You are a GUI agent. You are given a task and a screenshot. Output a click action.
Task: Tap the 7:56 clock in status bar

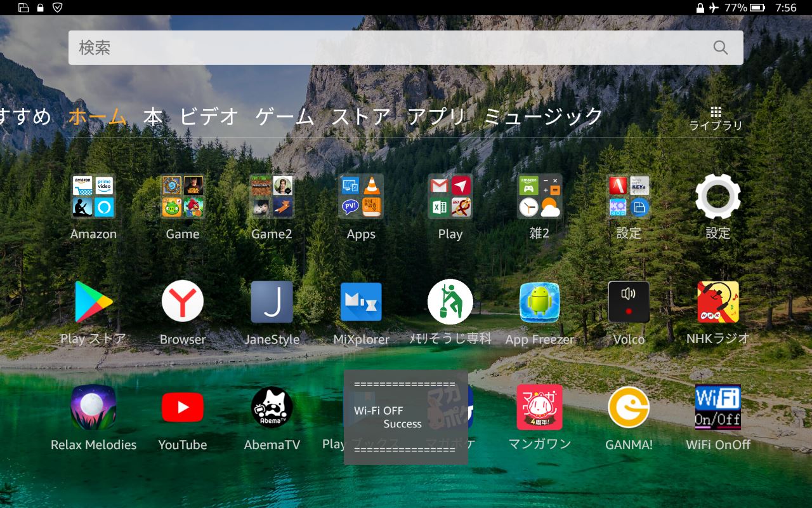786,8
